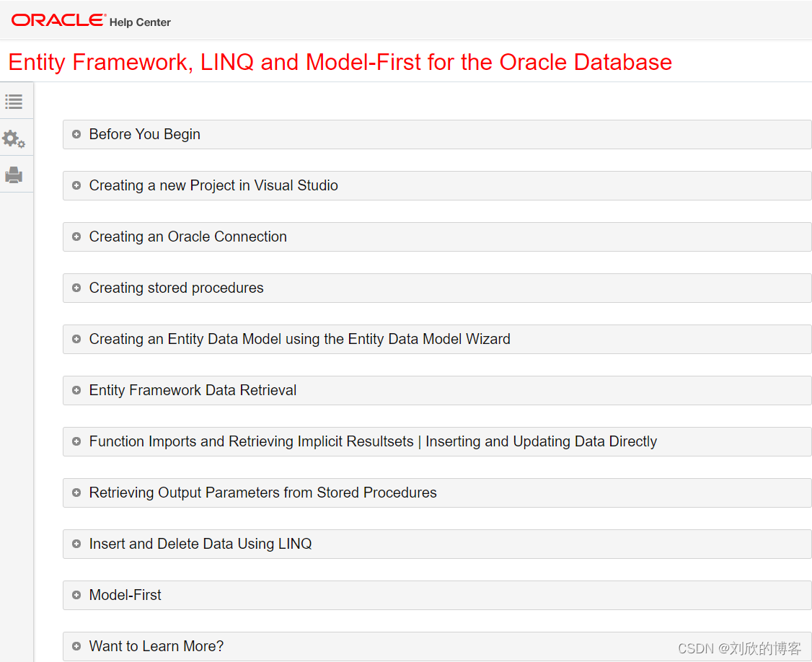Click the page title about Entity Framework
812x662 pixels.
[340, 63]
